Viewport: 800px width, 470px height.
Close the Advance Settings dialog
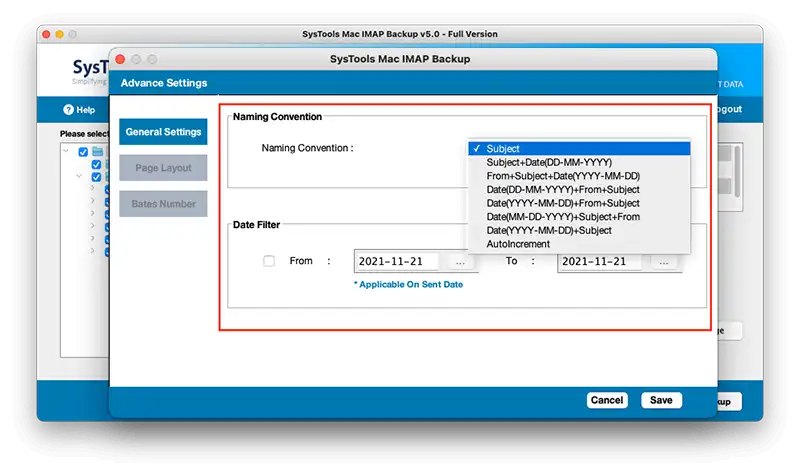click(120, 59)
